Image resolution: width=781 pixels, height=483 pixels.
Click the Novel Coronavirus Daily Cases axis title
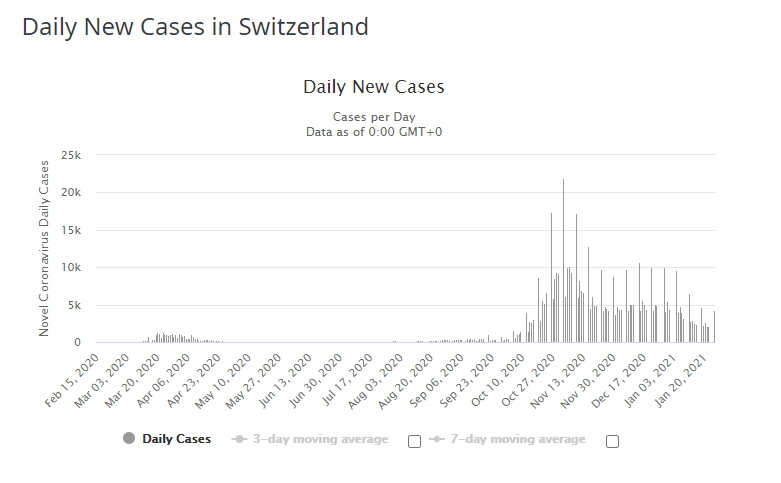tap(44, 247)
